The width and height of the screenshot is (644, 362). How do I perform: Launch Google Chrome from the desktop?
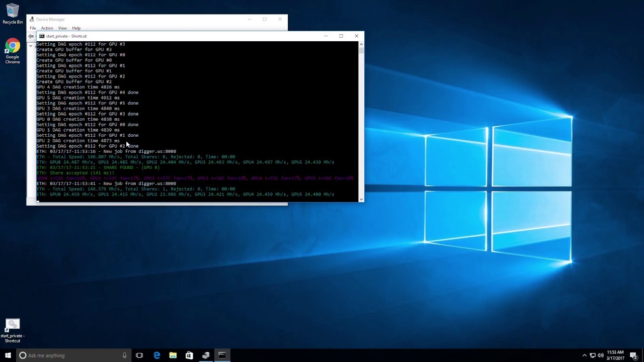click(x=13, y=52)
